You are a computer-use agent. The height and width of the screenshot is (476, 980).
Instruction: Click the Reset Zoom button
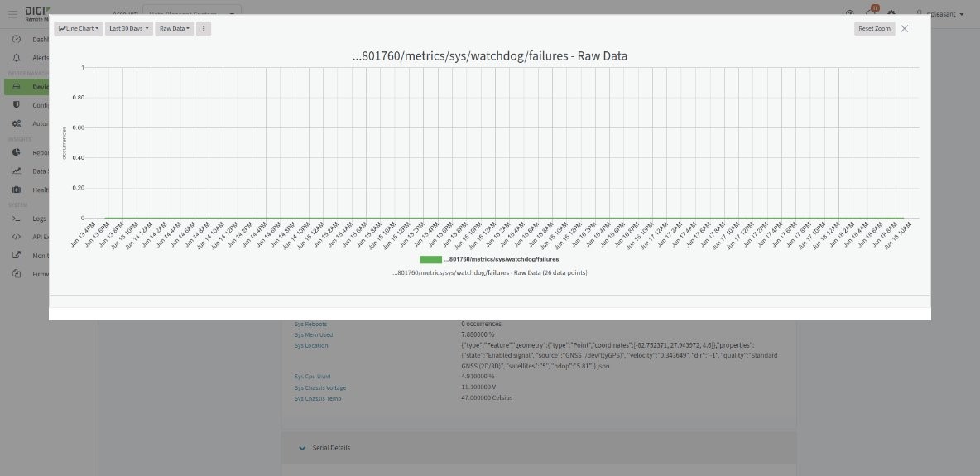click(x=874, y=29)
